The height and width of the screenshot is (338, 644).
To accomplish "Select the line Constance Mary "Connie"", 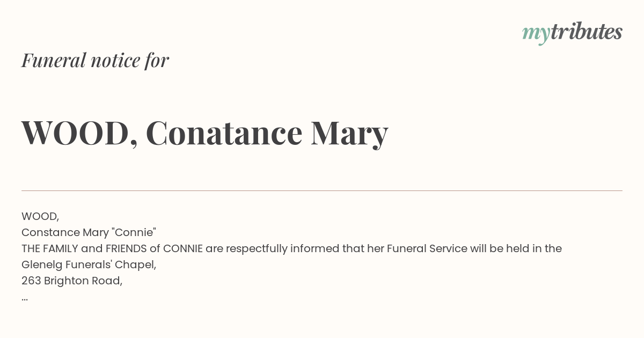I will point(89,232).
